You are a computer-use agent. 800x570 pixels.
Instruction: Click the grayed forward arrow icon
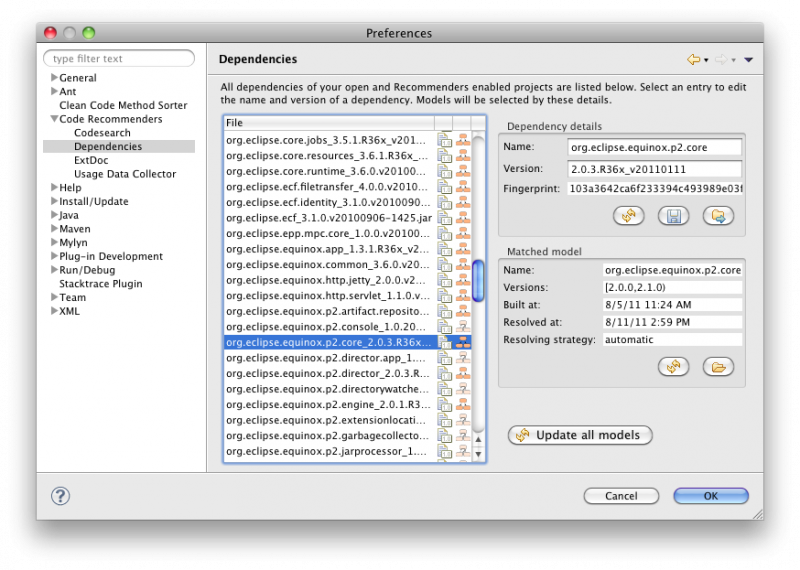[x=721, y=60]
